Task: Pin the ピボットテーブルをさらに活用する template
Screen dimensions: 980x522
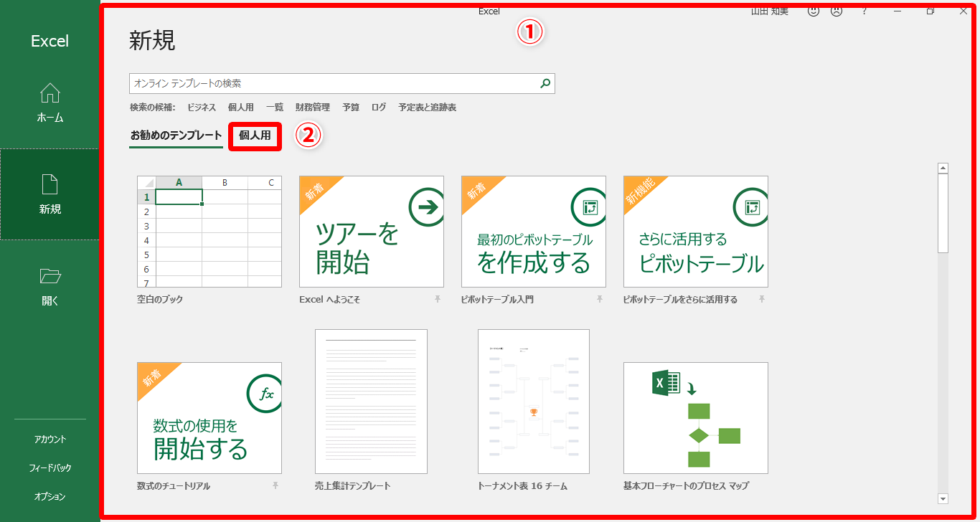Action: point(761,299)
